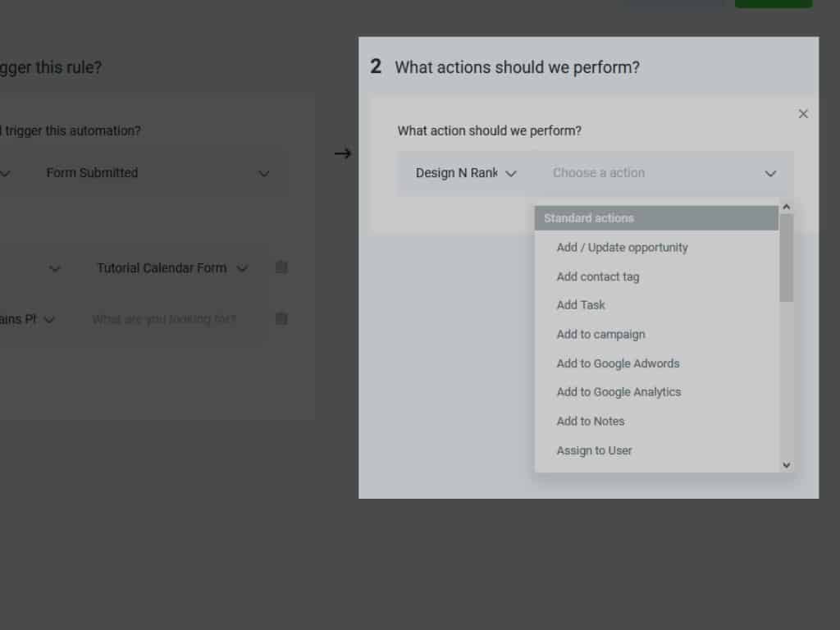Open the Design N Rank dropdown
The height and width of the screenshot is (630, 840).
pyautogui.click(x=466, y=173)
